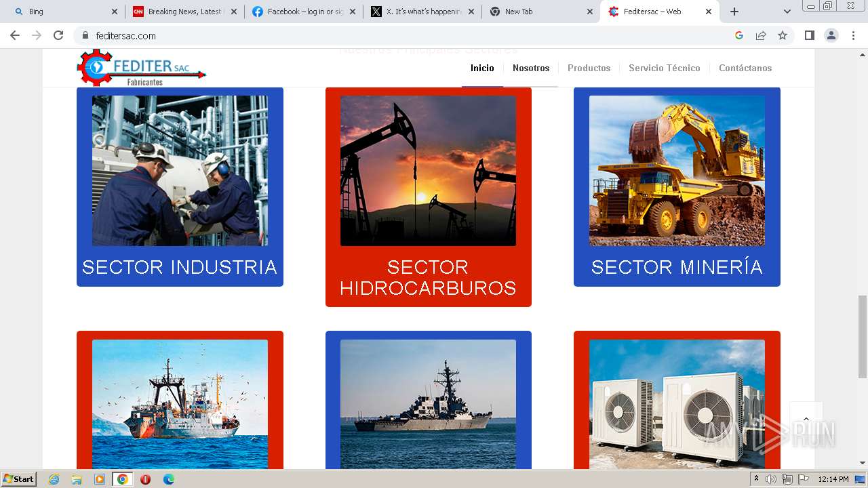Open the volume speaker tray icon

[771, 479]
